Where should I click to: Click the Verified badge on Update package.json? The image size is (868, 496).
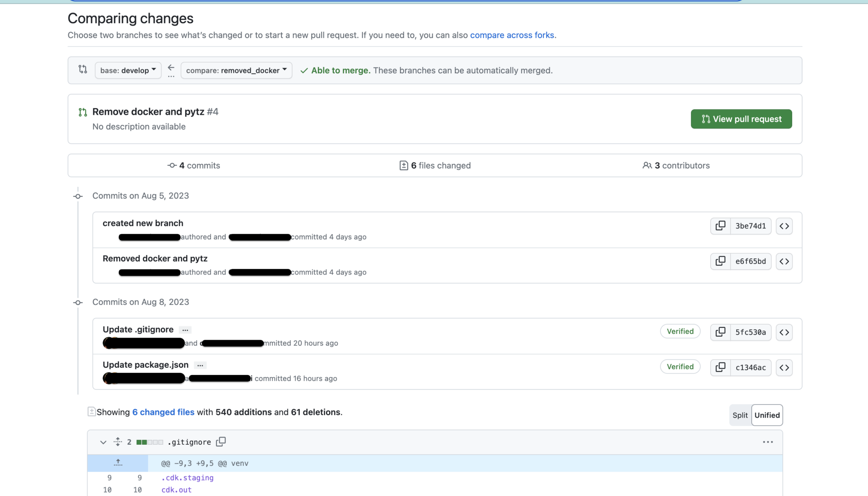[680, 366]
